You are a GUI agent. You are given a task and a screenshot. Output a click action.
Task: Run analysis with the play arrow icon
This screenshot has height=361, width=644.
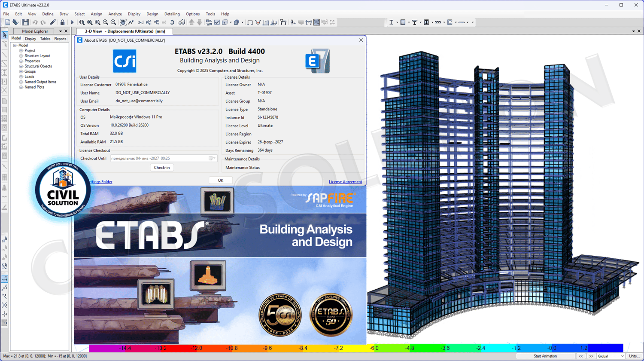pos(72,22)
